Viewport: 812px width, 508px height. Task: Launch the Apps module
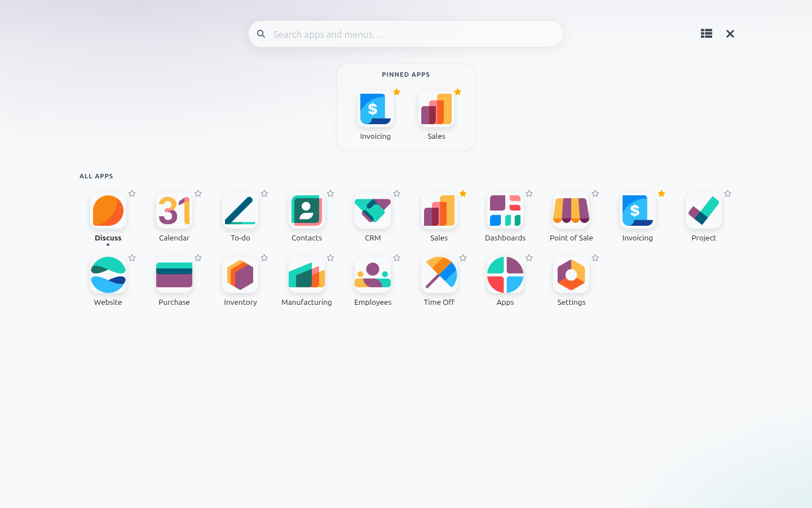click(505, 275)
